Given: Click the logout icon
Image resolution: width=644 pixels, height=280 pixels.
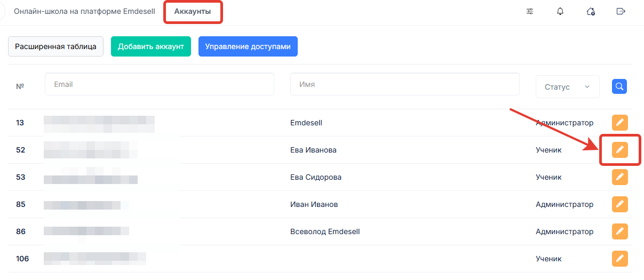Looking at the screenshot, I should point(621,11).
